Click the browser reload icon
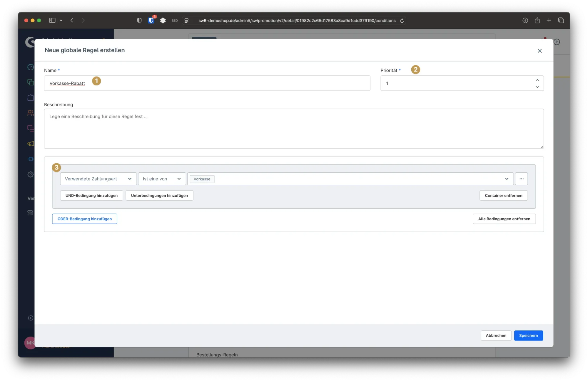 (x=402, y=21)
